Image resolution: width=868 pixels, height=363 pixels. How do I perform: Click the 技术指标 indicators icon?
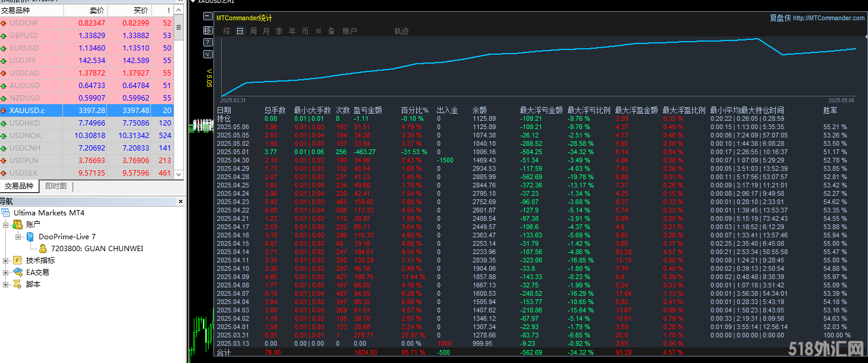tap(17, 260)
